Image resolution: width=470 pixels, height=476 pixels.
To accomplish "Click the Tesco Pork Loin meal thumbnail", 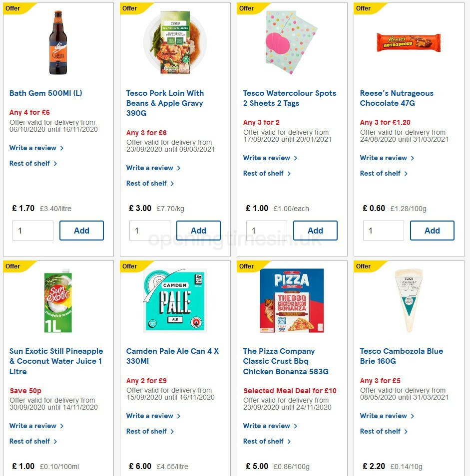I will (x=174, y=42).
